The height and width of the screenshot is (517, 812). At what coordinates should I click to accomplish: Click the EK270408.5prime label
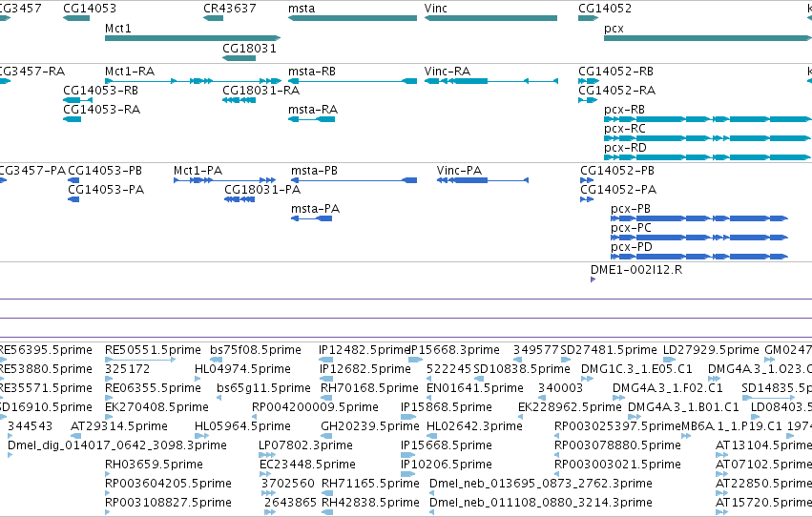(156, 406)
